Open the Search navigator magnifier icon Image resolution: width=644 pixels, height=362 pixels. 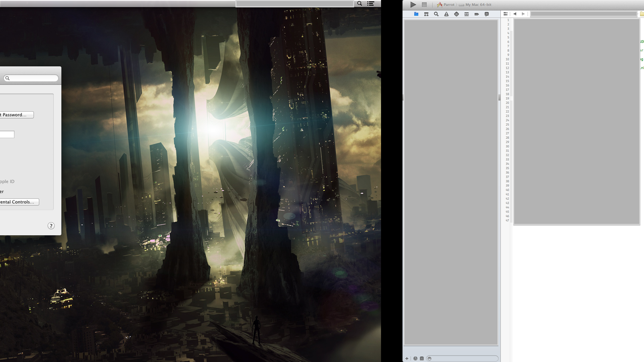(x=436, y=14)
